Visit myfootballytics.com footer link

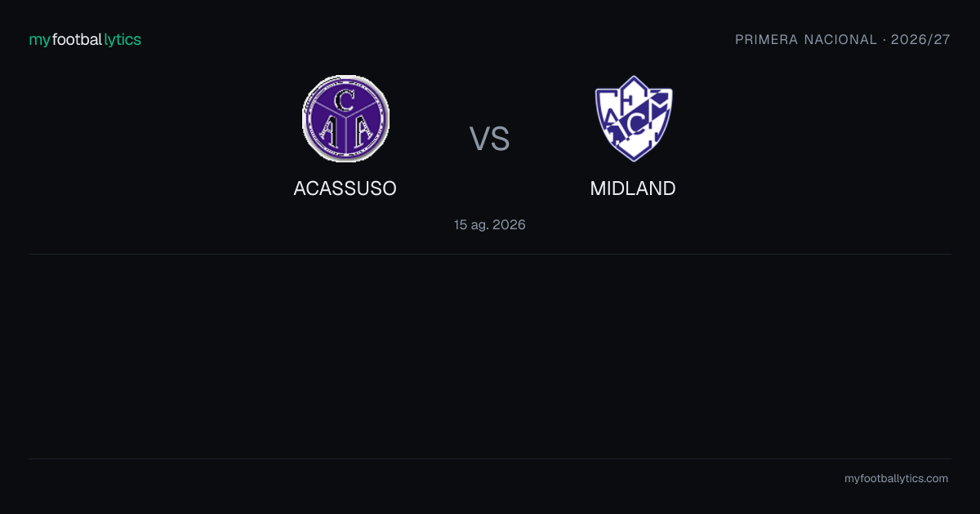click(897, 478)
